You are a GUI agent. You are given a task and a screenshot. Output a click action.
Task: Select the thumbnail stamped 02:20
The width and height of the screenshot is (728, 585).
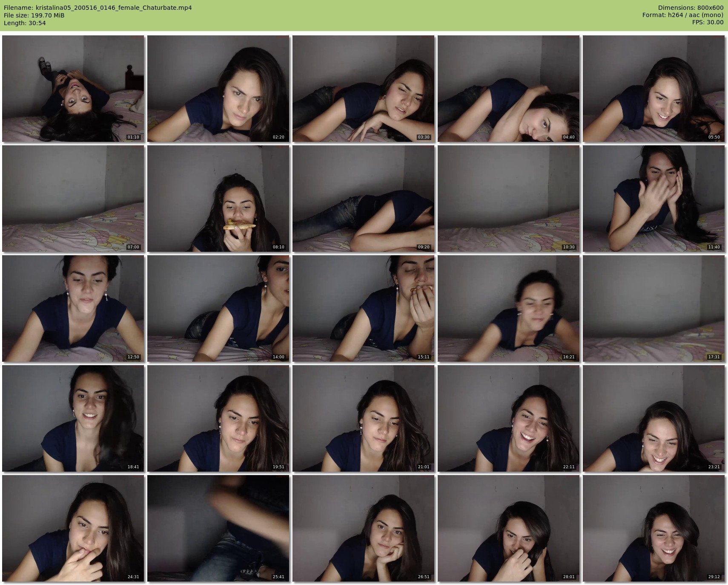coord(218,89)
